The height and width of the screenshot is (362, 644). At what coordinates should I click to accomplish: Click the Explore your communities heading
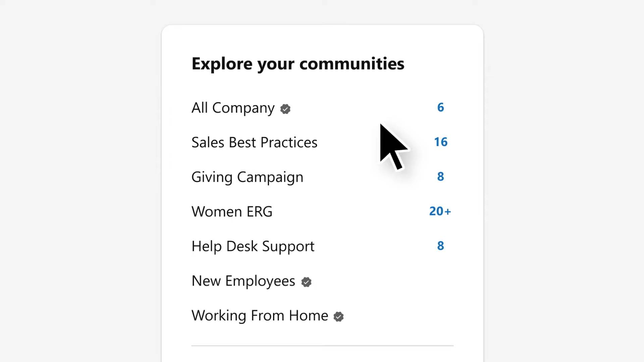(298, 64)
